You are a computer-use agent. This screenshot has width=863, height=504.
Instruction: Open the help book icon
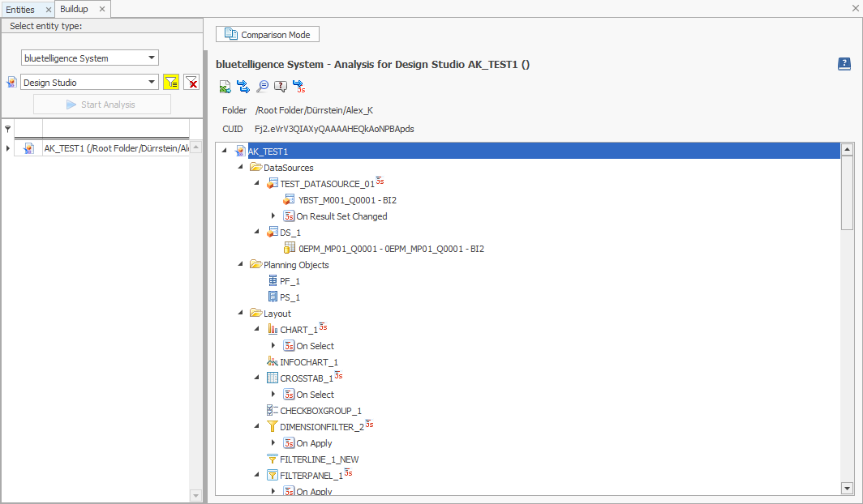(x=844, y=64)
